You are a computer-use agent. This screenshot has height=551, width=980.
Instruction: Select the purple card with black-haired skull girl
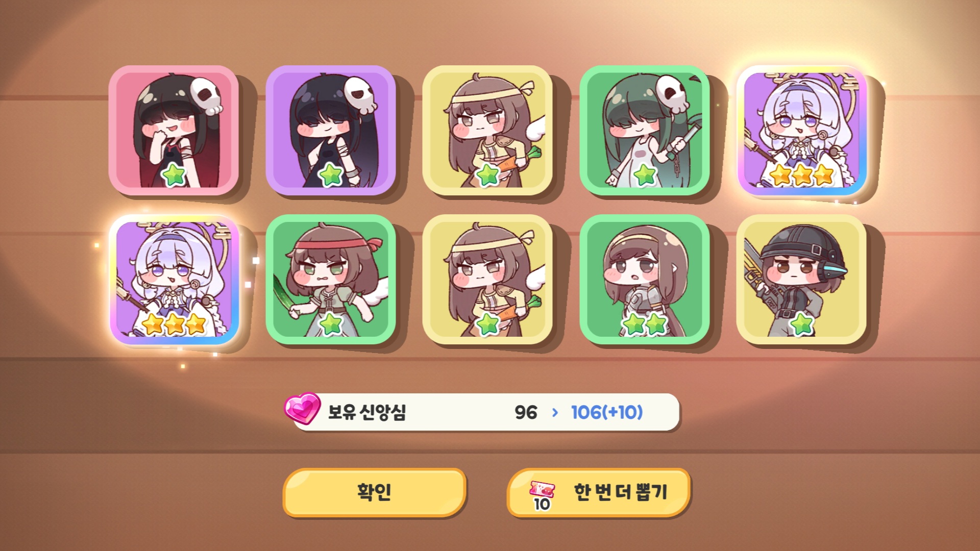tap(331, 130)
